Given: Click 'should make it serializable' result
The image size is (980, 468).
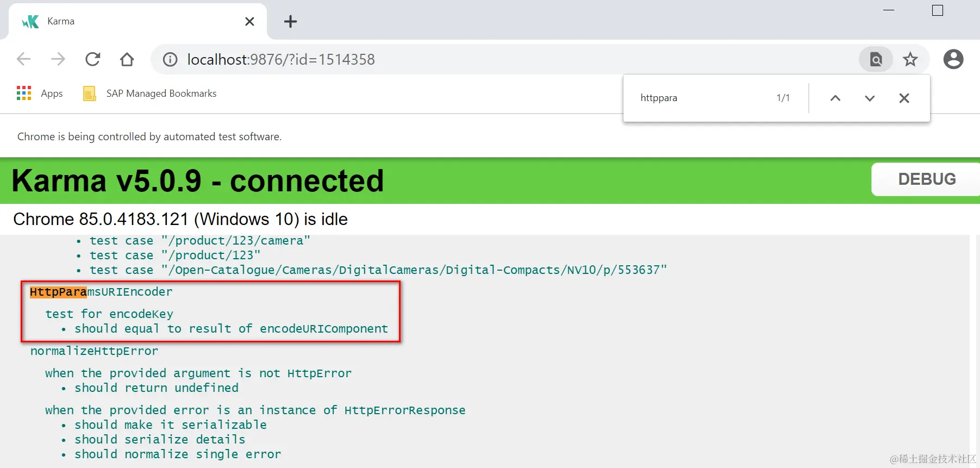Looking at the screenshot, I should (171, 425).
